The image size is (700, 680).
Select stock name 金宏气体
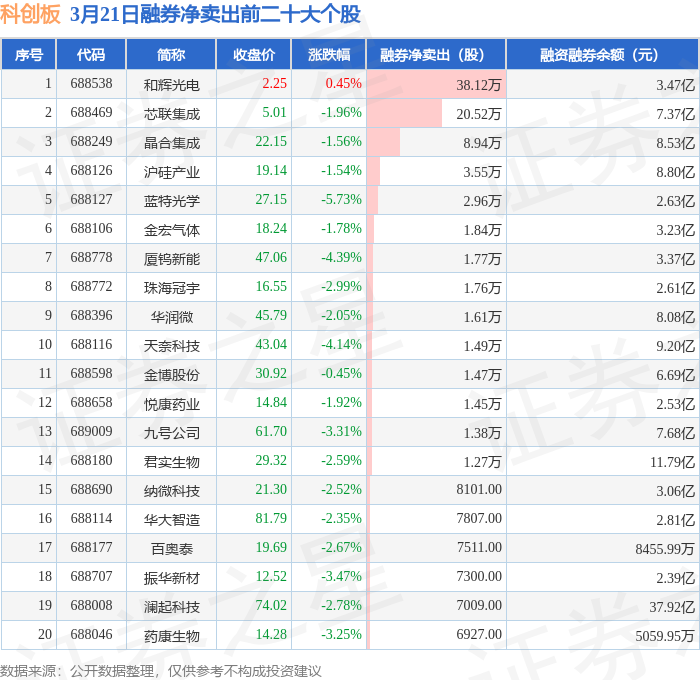(x=171, y=230)
